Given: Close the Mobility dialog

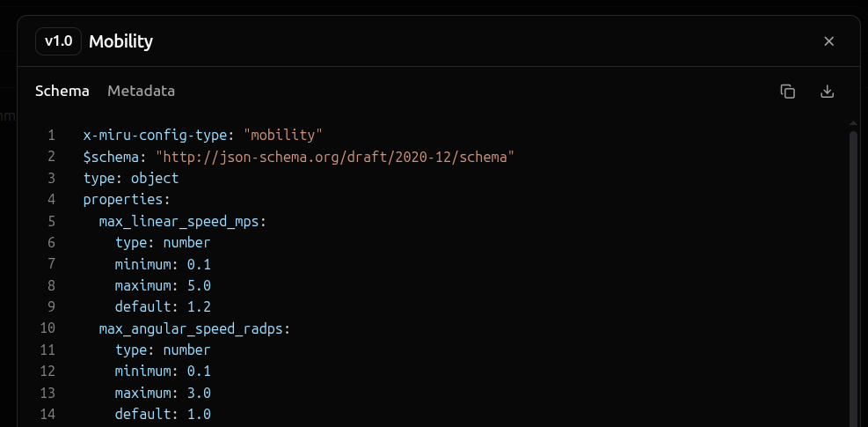Looking at the screenshot, I should click(x=828, y=41).
